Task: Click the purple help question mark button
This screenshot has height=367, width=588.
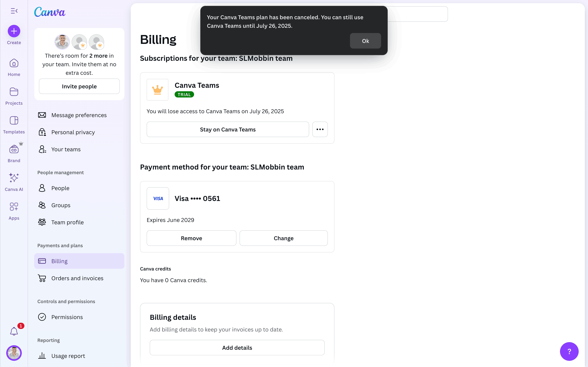Action: click(x=569, y=351)
